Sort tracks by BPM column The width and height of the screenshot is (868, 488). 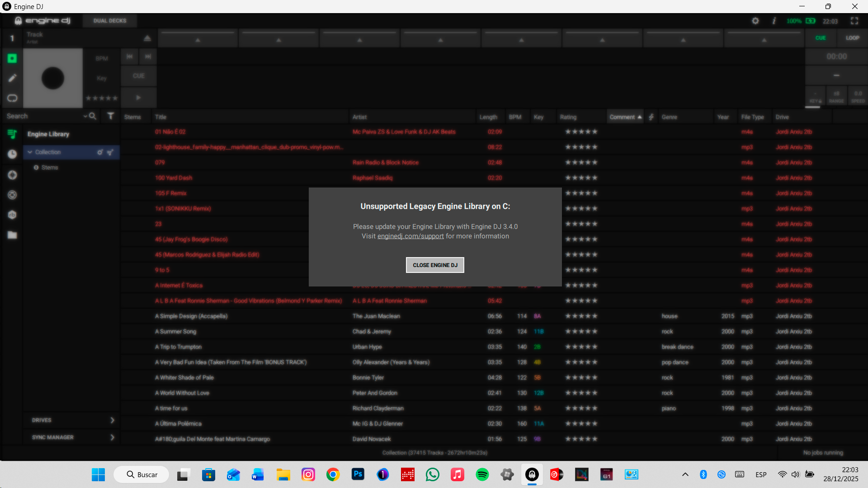point(517,117)
